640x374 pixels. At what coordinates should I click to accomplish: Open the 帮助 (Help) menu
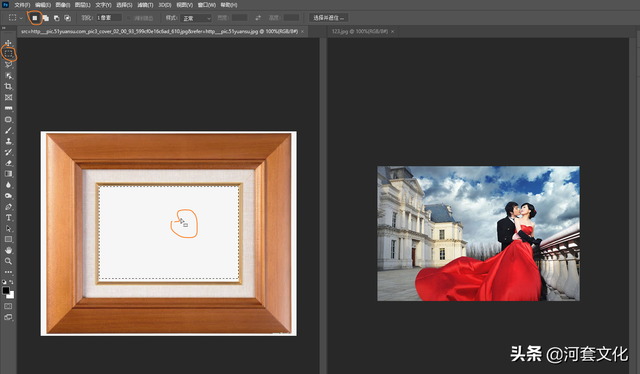point(229,5)
